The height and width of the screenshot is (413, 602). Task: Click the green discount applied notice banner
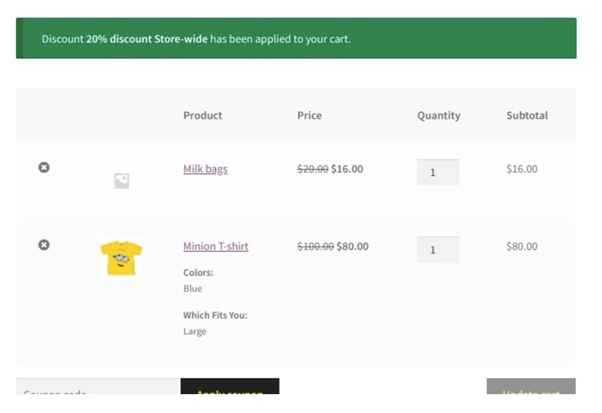(296, 39)
